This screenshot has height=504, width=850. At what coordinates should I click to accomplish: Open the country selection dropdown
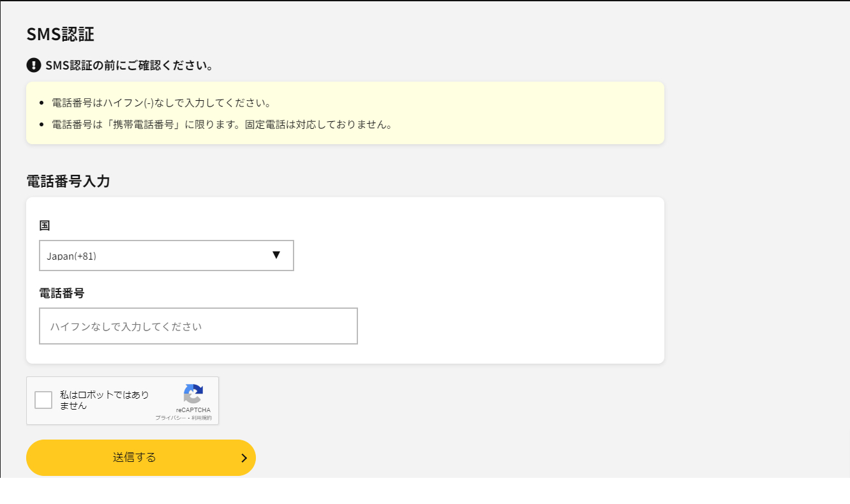click(x=166, y=255)
